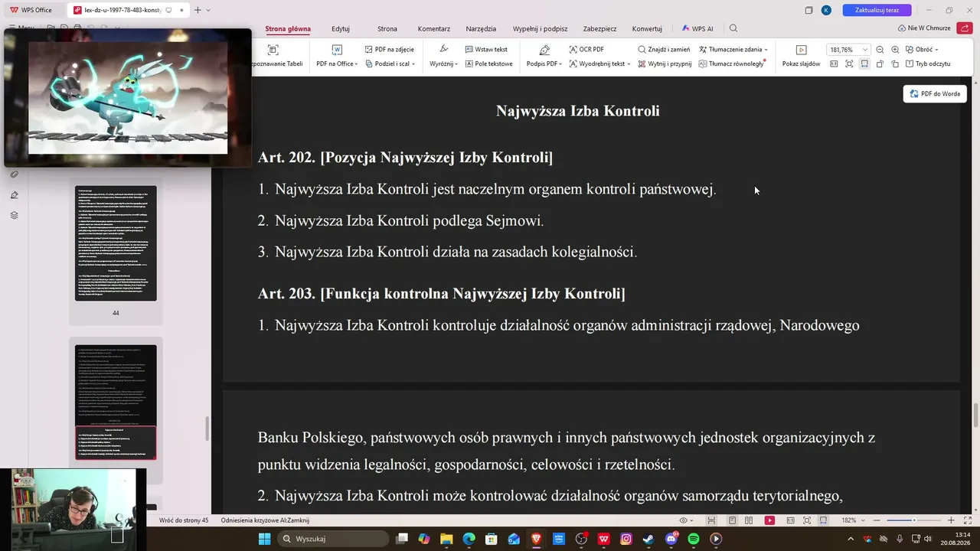Click the Zaktualizuj teraz button

click(x=877, y=10)
